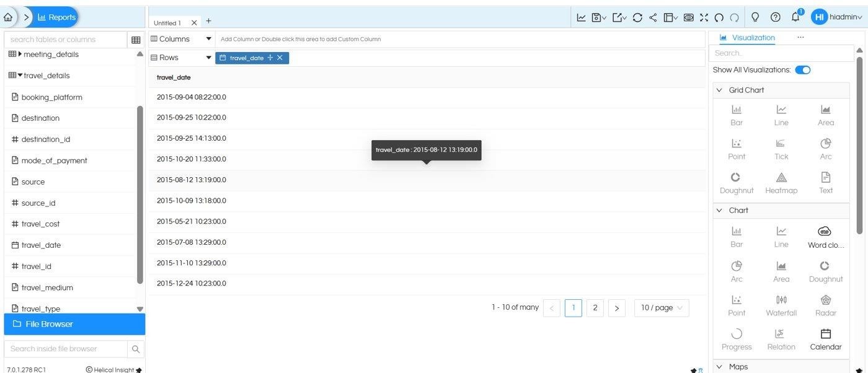This screenshot has height=373, width=868.
Task: Open the Columns dropdown arrow
Action: click(x=209, y=39)
